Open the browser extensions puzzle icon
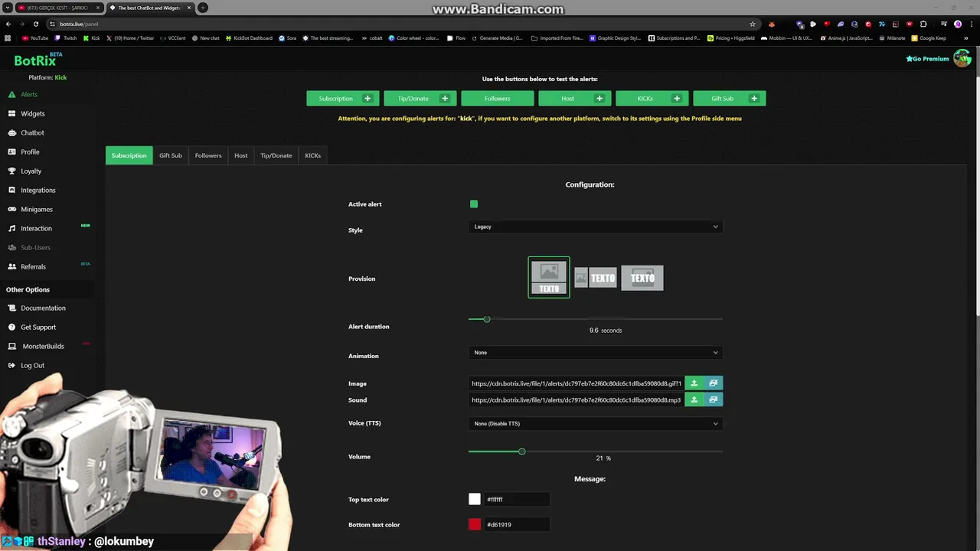 click(923, 24)
